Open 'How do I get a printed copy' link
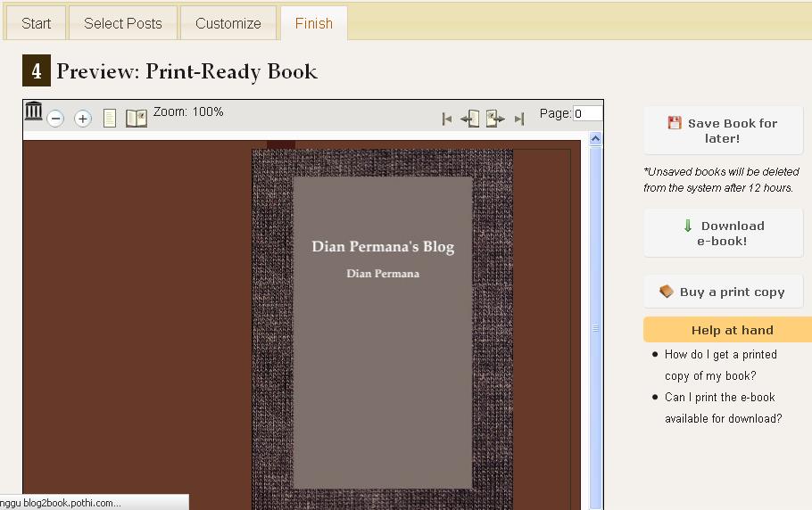Viewport: 812px width, 510px height. point(720,365)
